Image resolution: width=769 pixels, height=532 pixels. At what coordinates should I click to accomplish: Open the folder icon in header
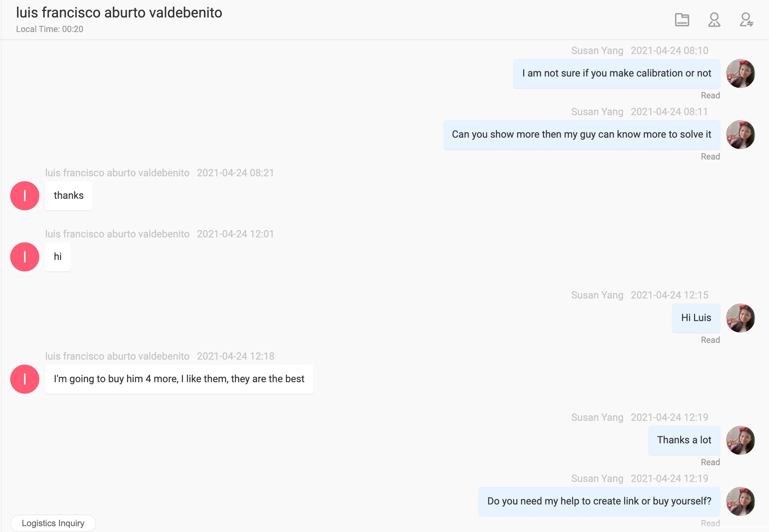(x=682, y=20)
